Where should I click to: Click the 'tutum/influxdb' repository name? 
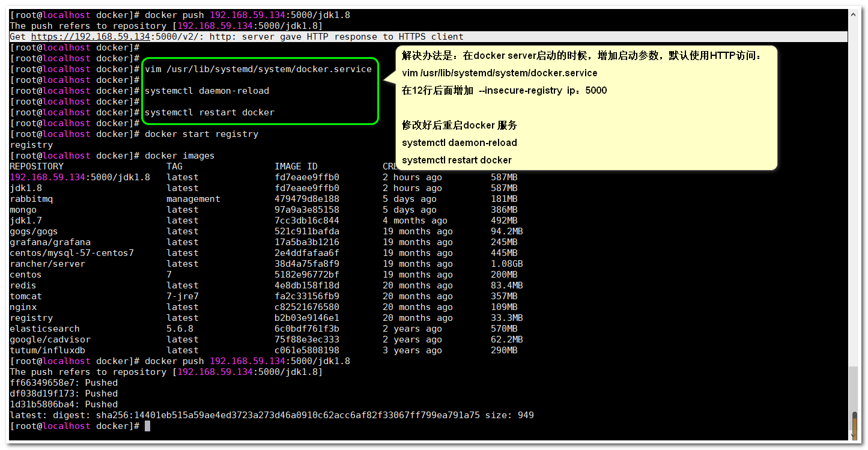click(x=47, y=350)
